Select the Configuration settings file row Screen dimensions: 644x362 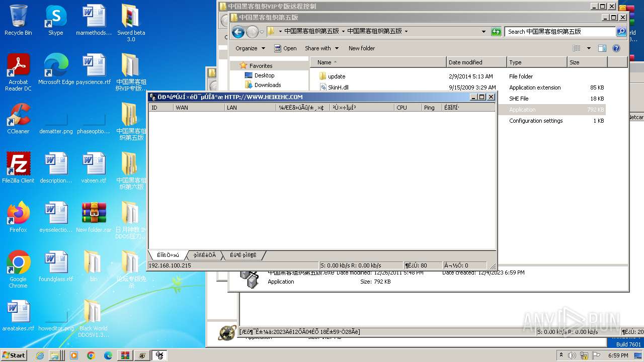pos(552,121)
